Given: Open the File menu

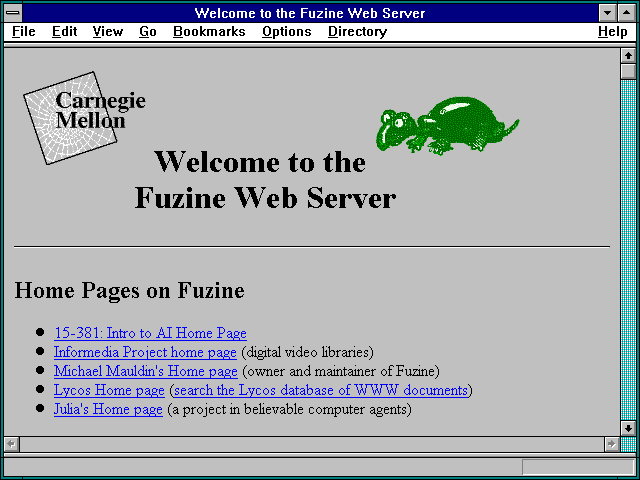Looking at the screenshot, I should pyautogui.click(x=24, y=31).
